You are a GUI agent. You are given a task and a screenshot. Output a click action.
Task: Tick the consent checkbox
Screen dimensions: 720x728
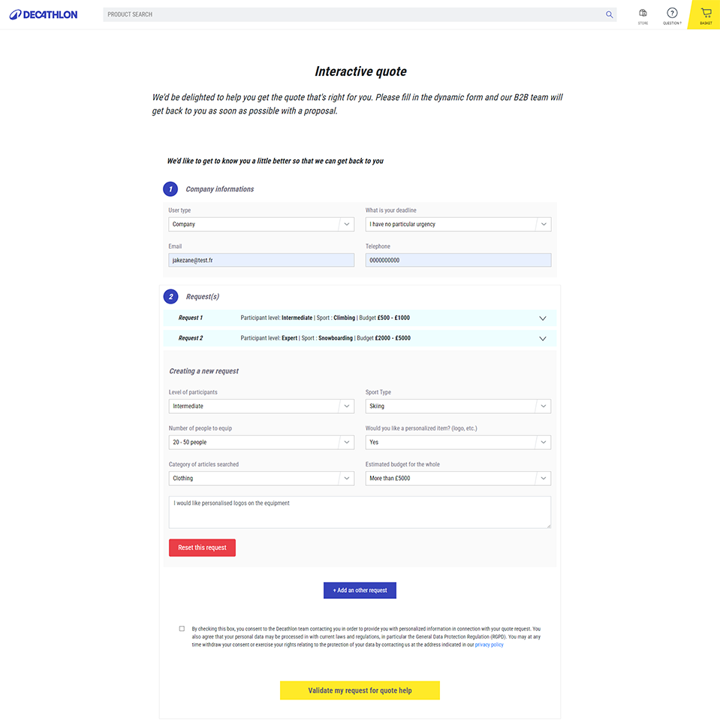[x=182, y=629]
